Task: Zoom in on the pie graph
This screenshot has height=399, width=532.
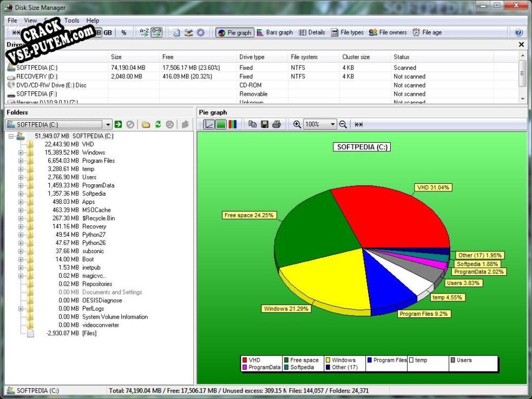Action: [x=297, y=124]
